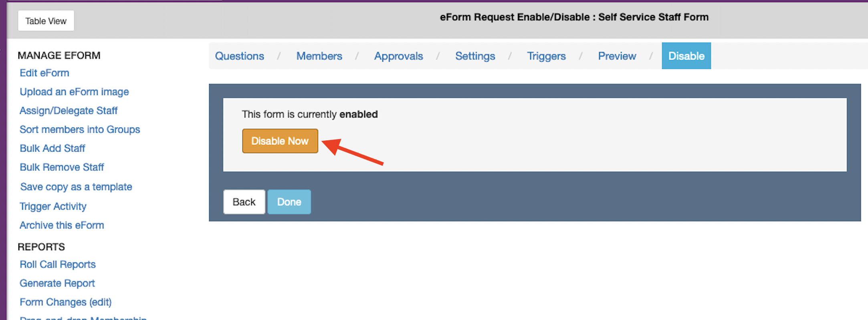The width and height of the screenshot is (868, 320).
Task: Click the Back button
Action: pyautogui.click(x=244, y=202)
